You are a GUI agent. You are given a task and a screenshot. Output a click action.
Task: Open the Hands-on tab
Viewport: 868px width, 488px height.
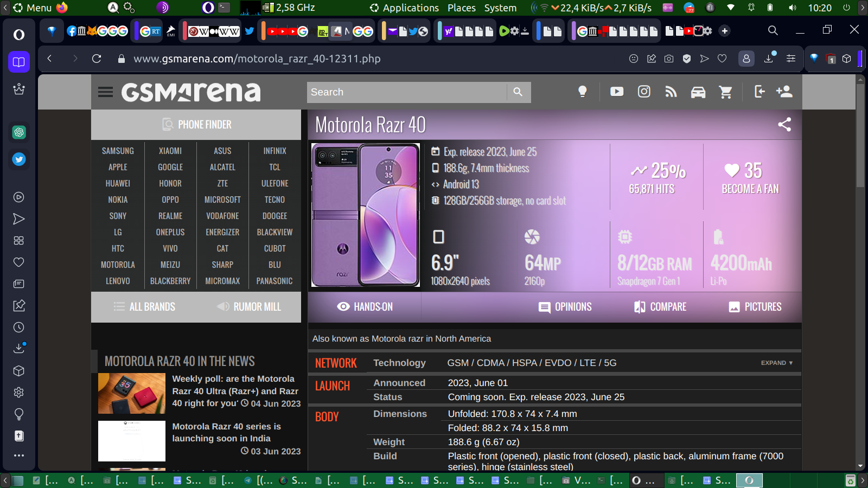click(x=365, y=307)
